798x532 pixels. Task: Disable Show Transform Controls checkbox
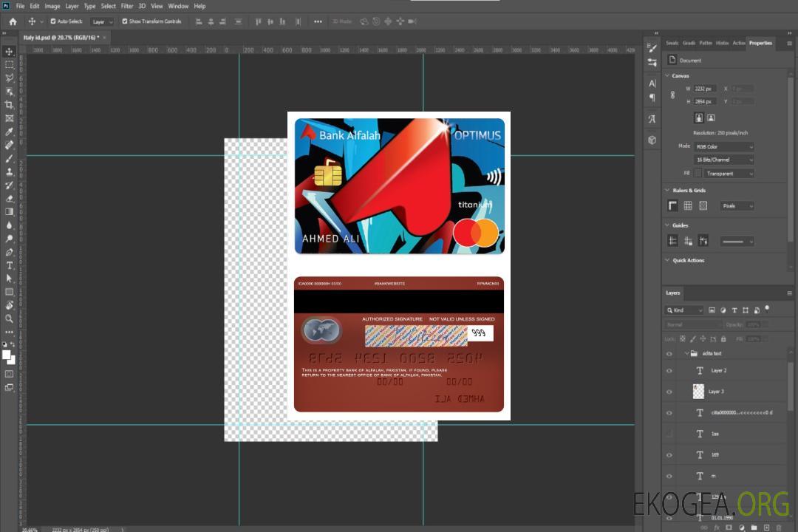pos(124,21)
